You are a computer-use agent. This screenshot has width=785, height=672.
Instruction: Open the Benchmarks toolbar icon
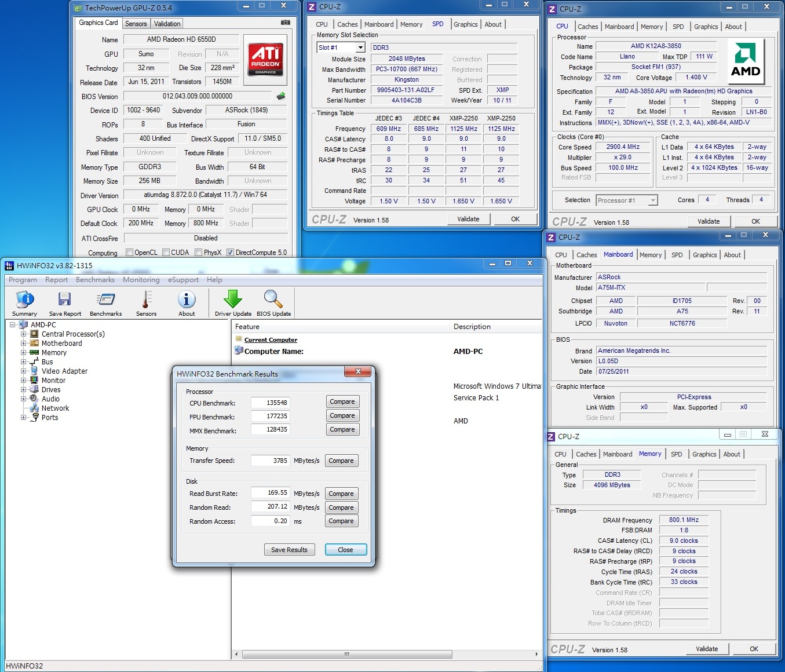105,300
